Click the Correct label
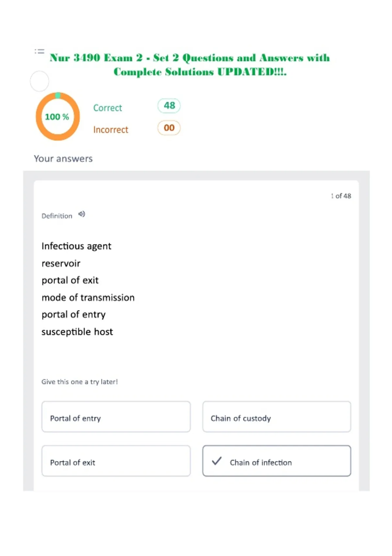Screen dimensions: 392x556 [107, 108]
